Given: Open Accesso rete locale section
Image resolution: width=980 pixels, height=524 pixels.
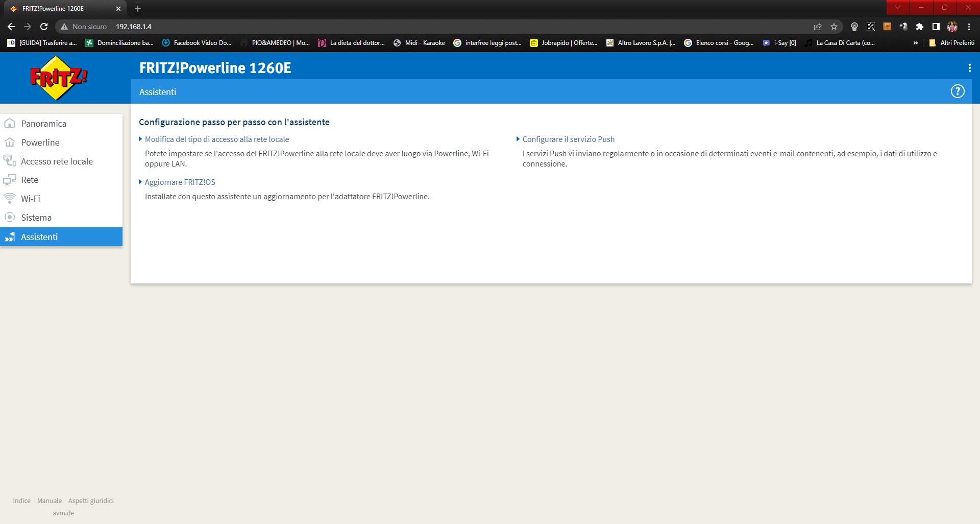Looking at the screenshot, I should [61, 161].
